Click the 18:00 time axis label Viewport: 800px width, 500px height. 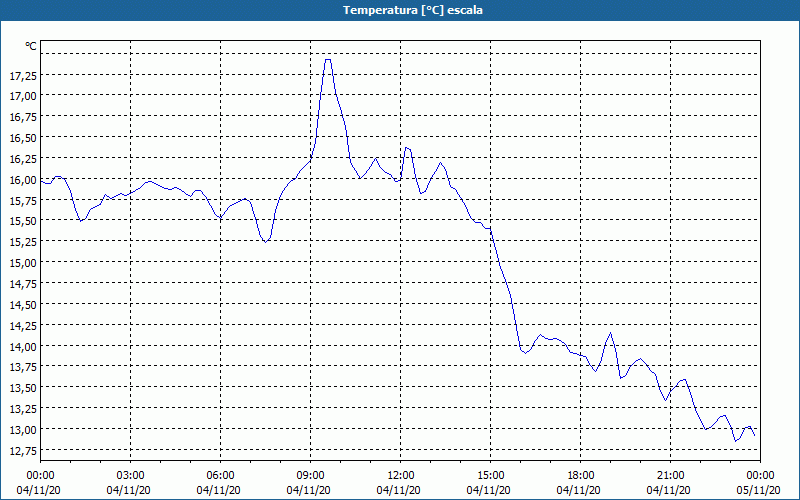pyautogui.click(x=581, y=476)
